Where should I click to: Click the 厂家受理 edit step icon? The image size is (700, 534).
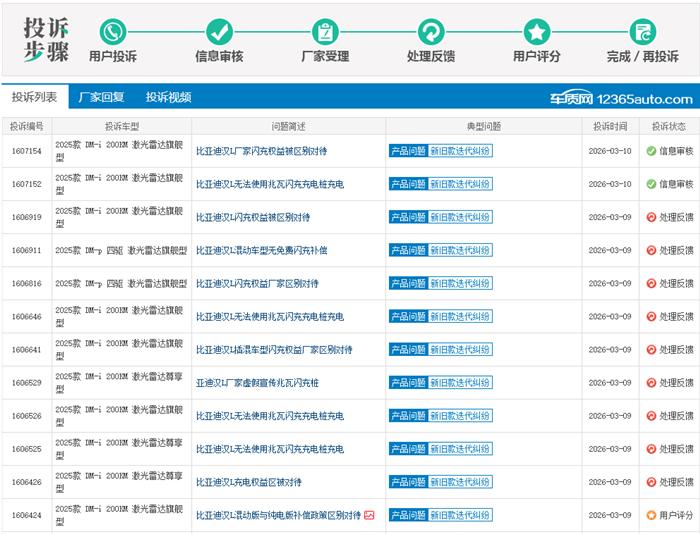tap(325, 31)
